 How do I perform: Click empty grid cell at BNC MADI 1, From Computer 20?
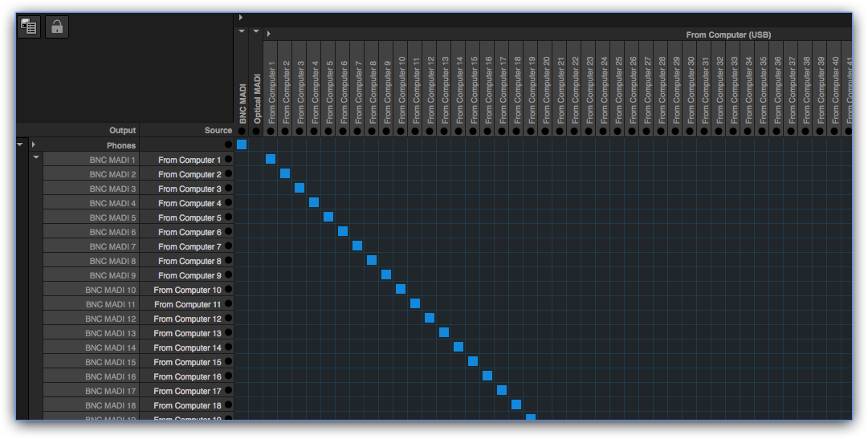click(x=545, y=159)
